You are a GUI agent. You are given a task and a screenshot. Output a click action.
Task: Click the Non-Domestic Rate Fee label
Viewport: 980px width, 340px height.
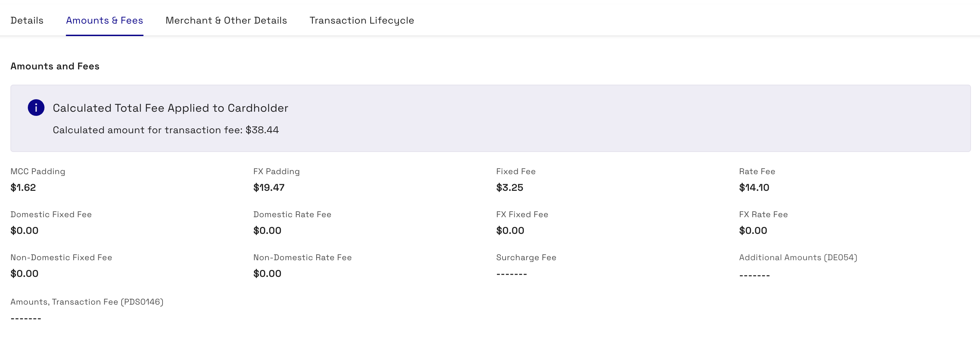click(302, 257)
